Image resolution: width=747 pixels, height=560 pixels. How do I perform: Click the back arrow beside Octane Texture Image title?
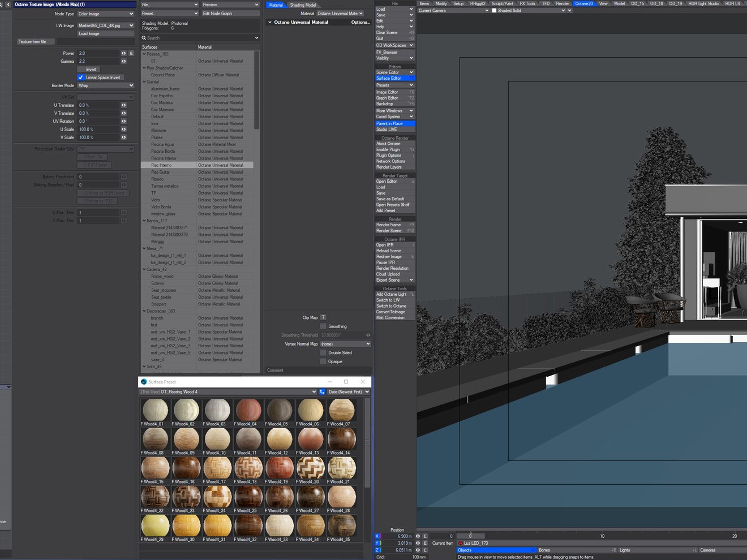point(8,4)
